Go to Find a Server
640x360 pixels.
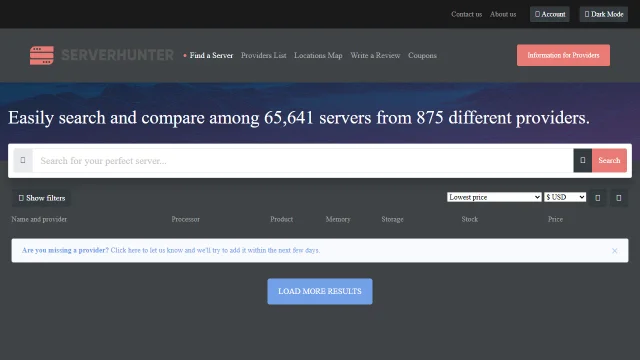point(211,56)
